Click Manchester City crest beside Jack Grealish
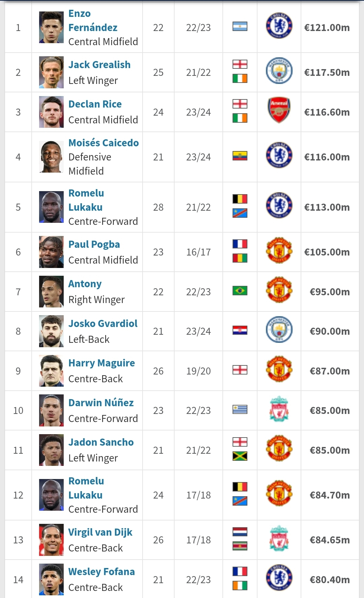Image resolution: width=364 pixels, height=598 pixels. click(x=279, y=71)
